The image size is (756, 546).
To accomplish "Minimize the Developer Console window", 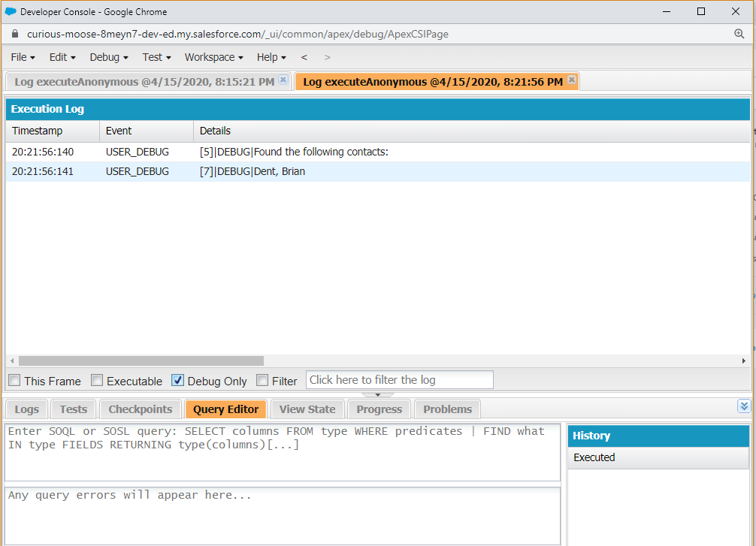I will pos(667,11).
